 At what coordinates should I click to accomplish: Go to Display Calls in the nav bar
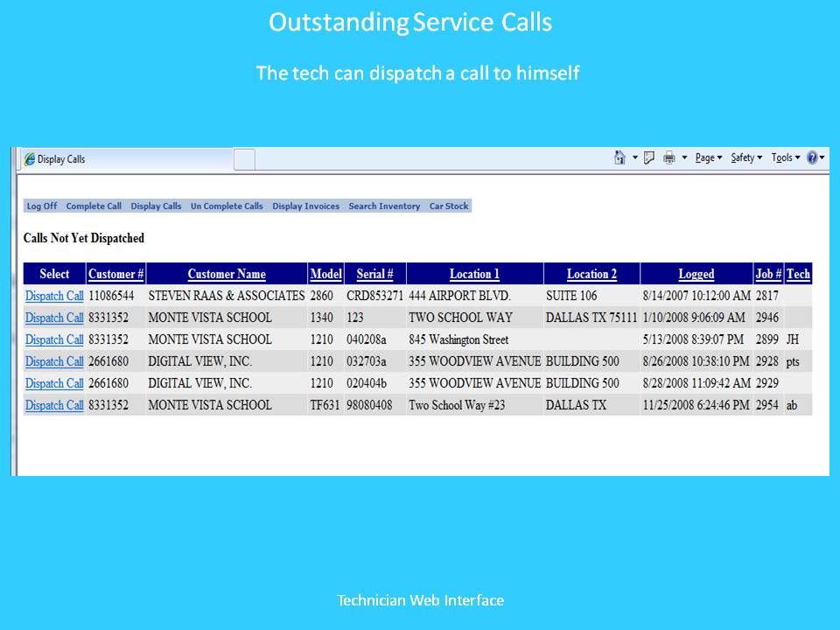(x=156, y=206)
